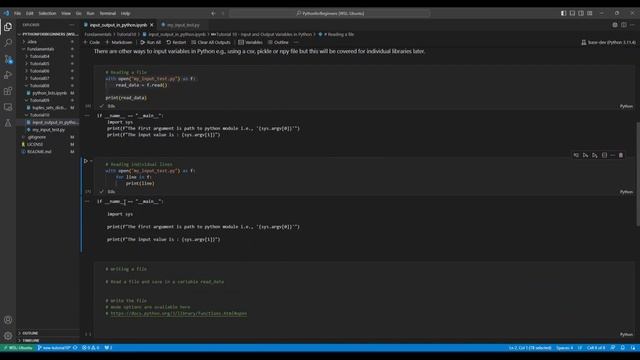Image resolution: width=640 pixels, height=360 pixels.
Task: Add a new Code cell
Action: [92, 42]
